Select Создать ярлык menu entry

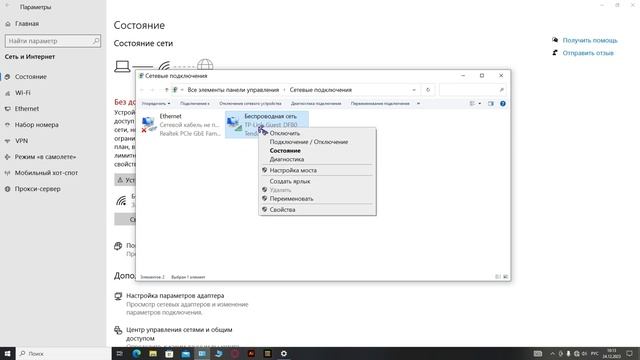pos(290,181)
